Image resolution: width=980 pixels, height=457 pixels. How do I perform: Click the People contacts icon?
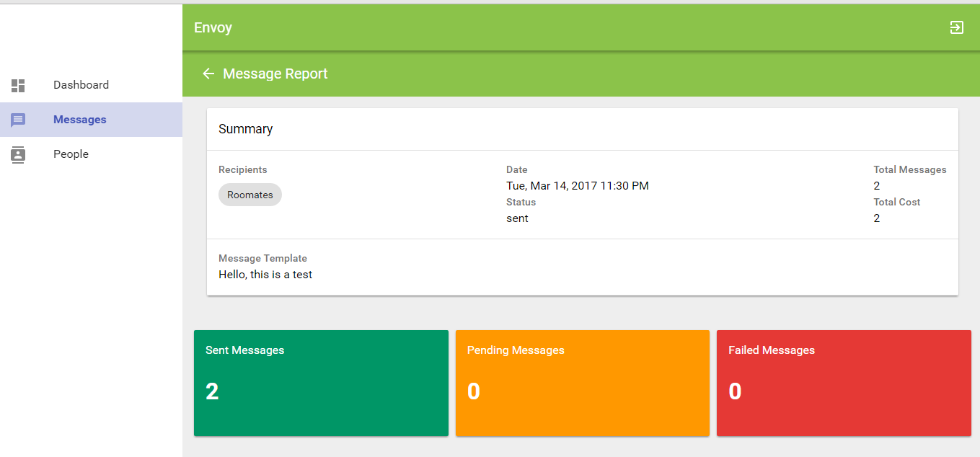click(x=18, y=154)
